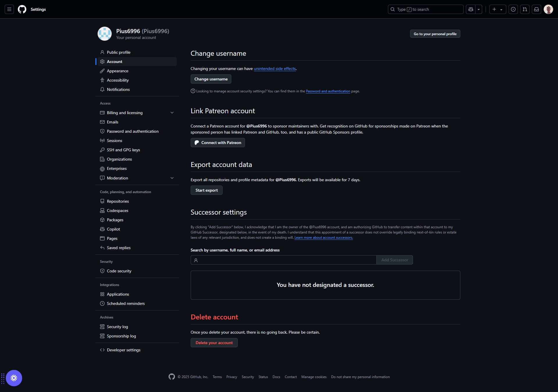Open the unintended side effects link
Screen dimensions: 558x392
point(275,69)
